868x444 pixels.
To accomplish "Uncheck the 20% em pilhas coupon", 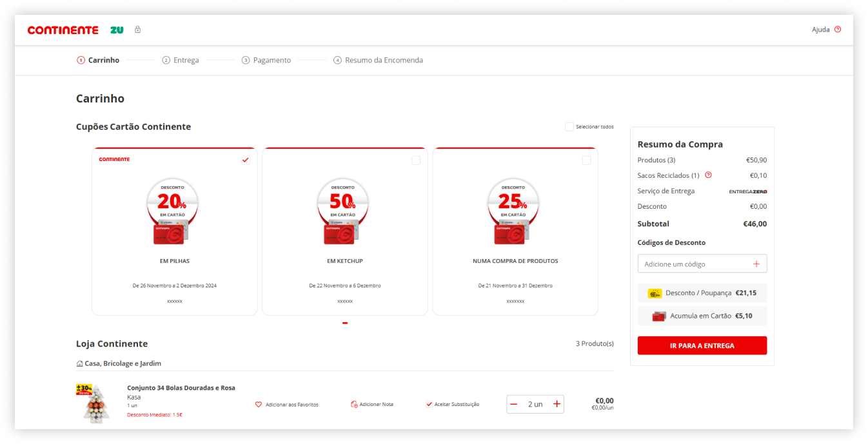I will click(x=245, y=160).
